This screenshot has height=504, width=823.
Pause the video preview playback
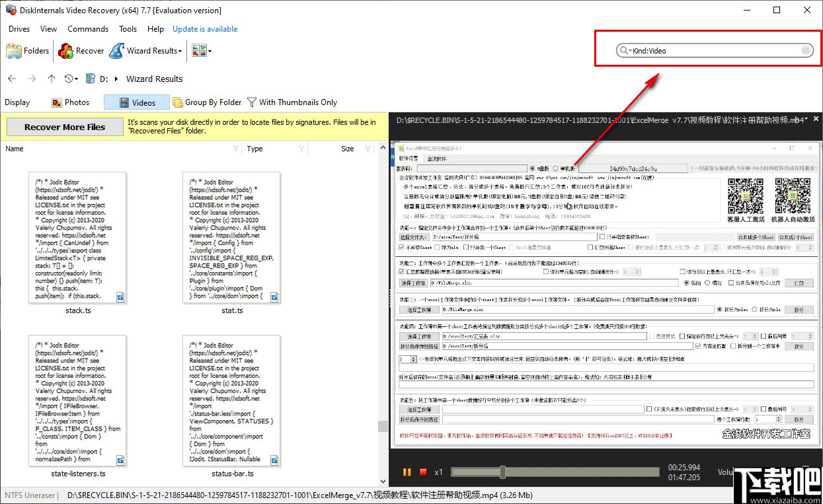click(x=407, y=472)
